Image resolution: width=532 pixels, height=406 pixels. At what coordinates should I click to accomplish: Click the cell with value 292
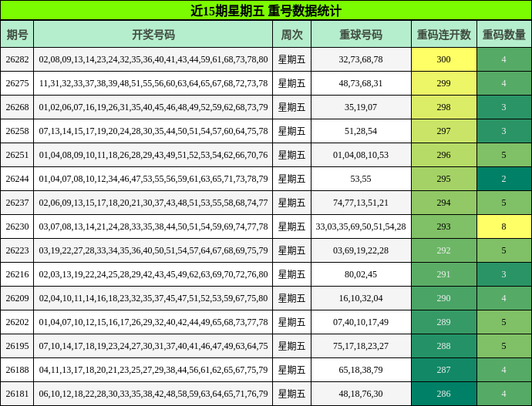point(444,250)
